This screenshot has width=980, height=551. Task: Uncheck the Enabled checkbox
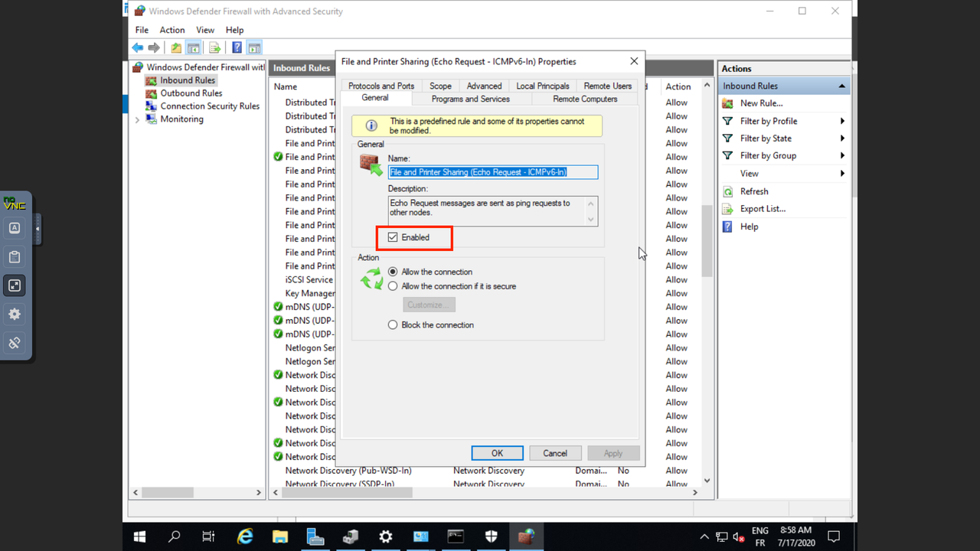point(393,237)
